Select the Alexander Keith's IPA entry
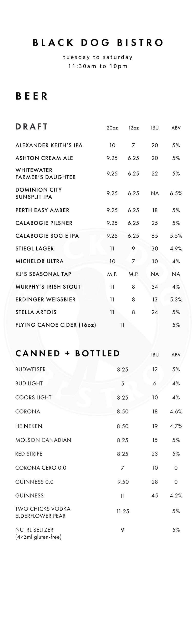Image resolution: width=195 pixels, height=644 pixels. (x=49, y=145)
